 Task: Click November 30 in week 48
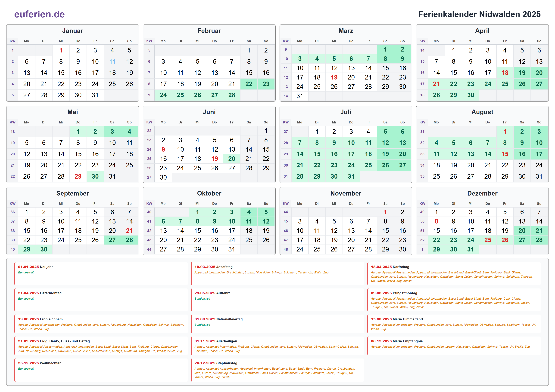(x=402, y=249)
